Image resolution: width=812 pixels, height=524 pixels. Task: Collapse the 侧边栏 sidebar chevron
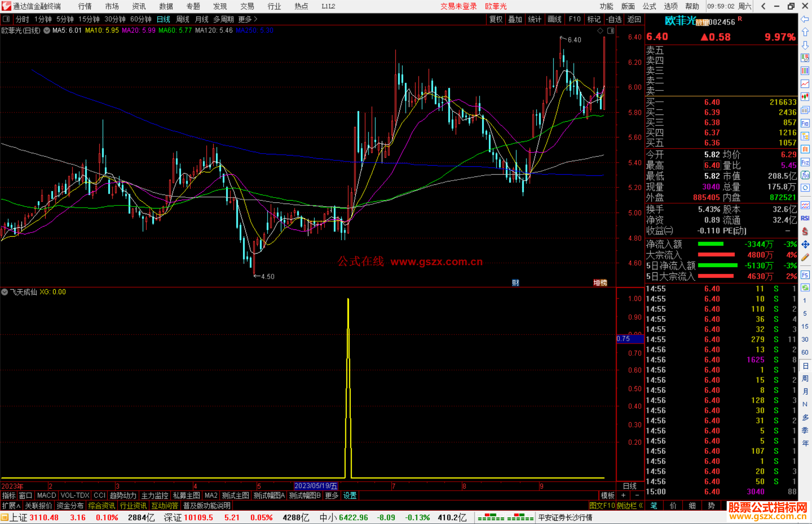click(641, 506)
